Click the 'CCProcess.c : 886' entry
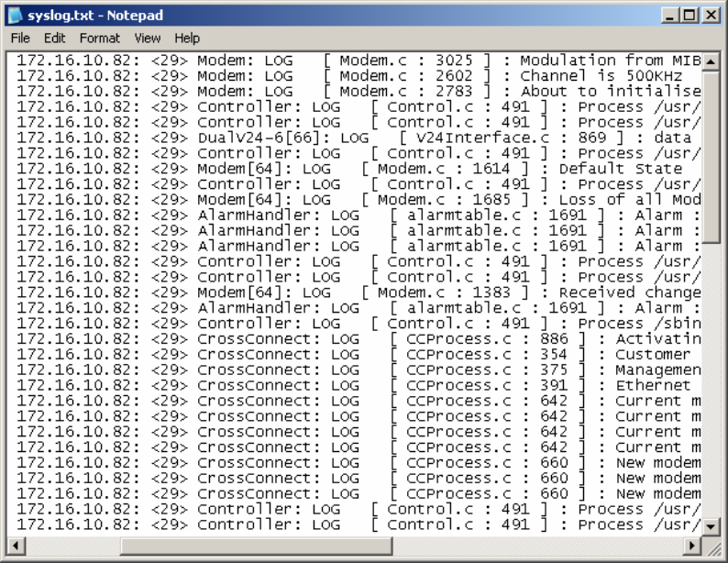The height and width of the screenshot is (563, 728). (487, 339)
